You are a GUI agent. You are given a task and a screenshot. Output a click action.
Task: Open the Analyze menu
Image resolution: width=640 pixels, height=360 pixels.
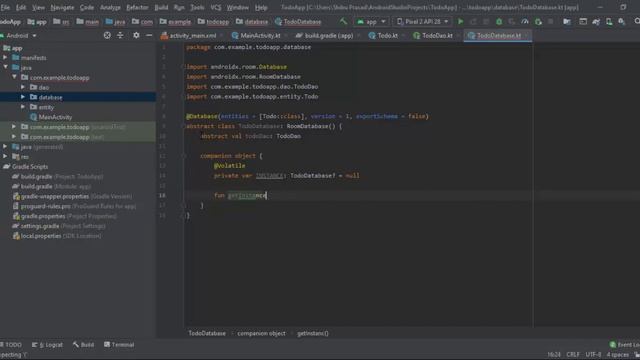click(x=110, y=7)
